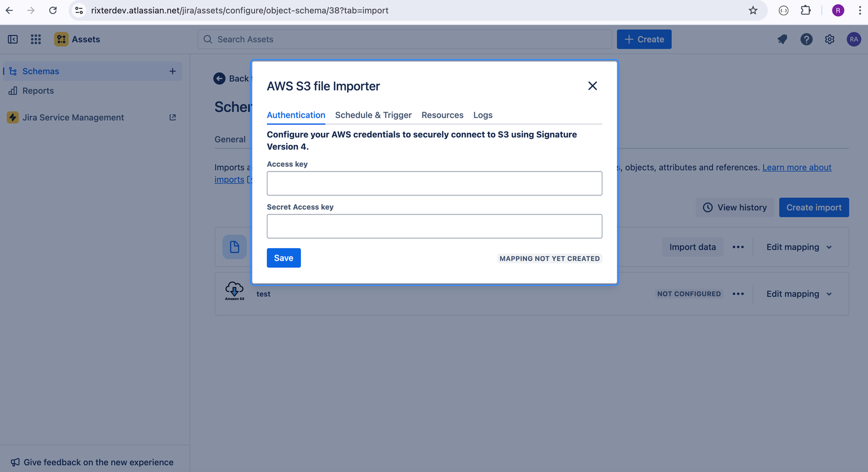Add a new schema with plus icon
The image size is (868, 472).
coord(172,71)
